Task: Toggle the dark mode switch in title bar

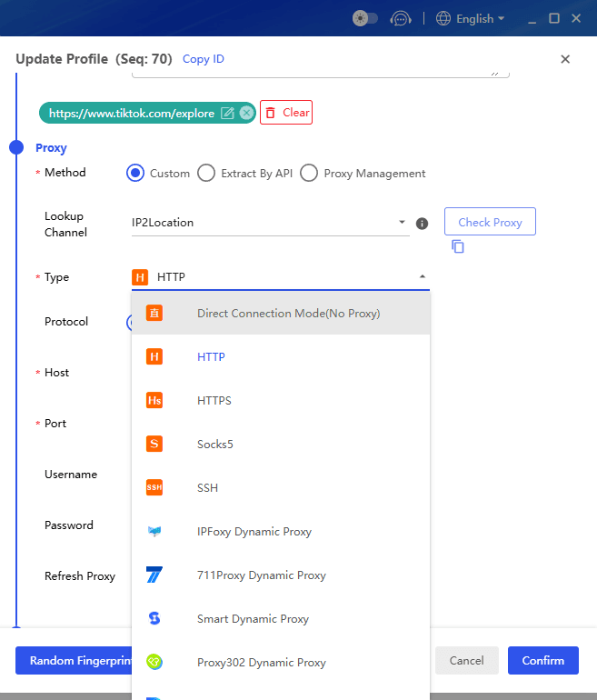Action: click(365, 18)
